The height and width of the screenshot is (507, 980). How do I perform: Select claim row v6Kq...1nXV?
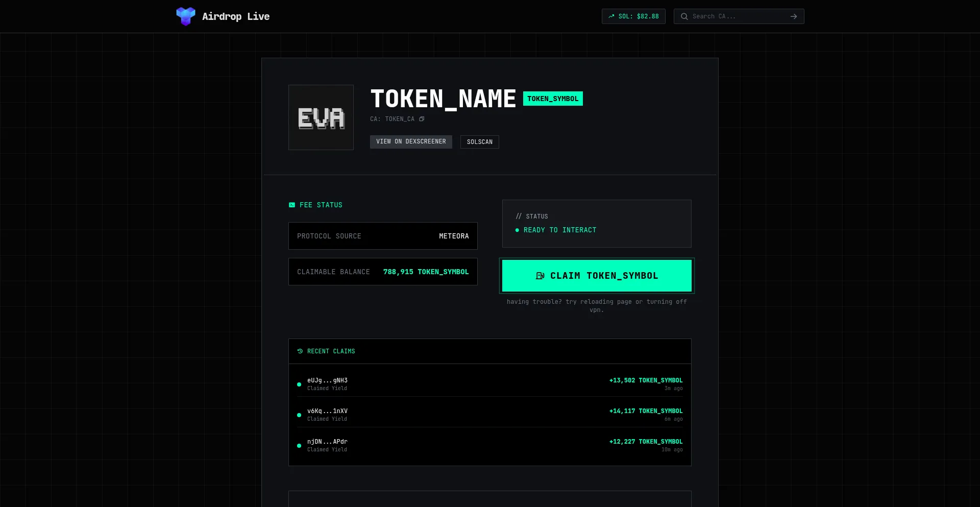click(x=490, y=415)
